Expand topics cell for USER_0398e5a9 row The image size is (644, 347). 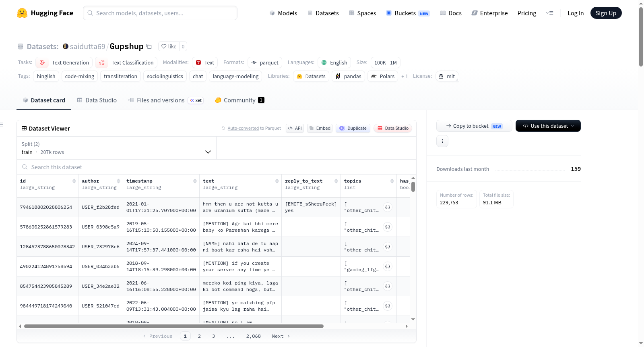[x=388, y=227]
